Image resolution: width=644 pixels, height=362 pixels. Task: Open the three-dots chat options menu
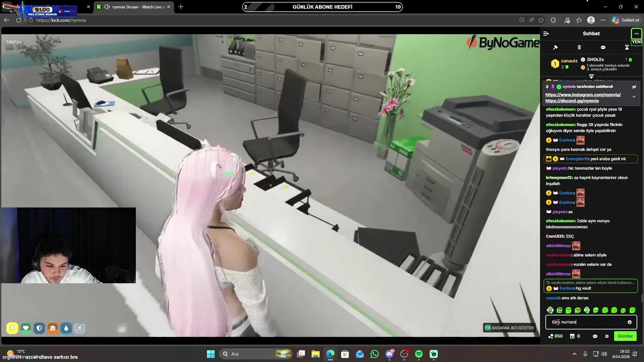click(636, 34)
